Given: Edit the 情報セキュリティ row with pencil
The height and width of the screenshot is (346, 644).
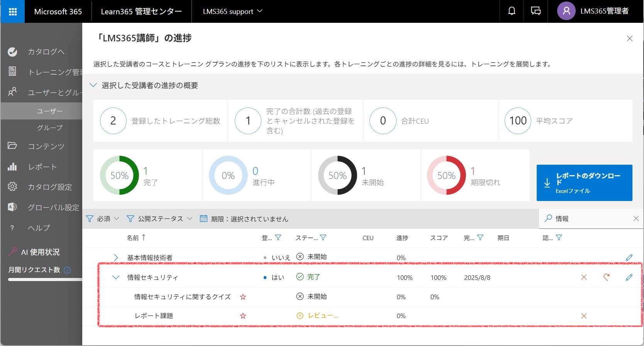Looking at the screenshot, I should coord(629,277).
